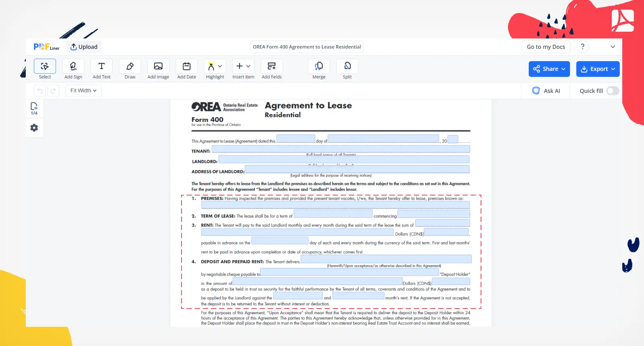The height and width of the screenshot is (346, 644).
Task: Open the Export dropdown button
Action: [x=598, y=69]
